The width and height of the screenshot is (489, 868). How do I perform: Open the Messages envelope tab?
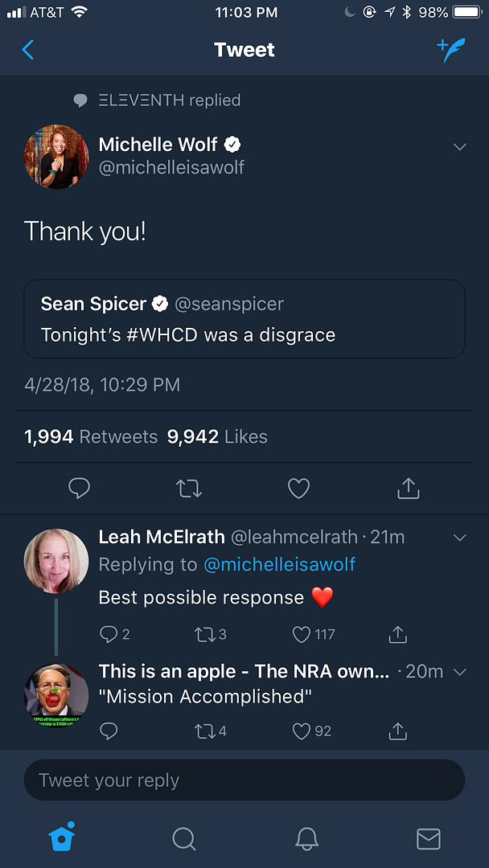(429, 838)
